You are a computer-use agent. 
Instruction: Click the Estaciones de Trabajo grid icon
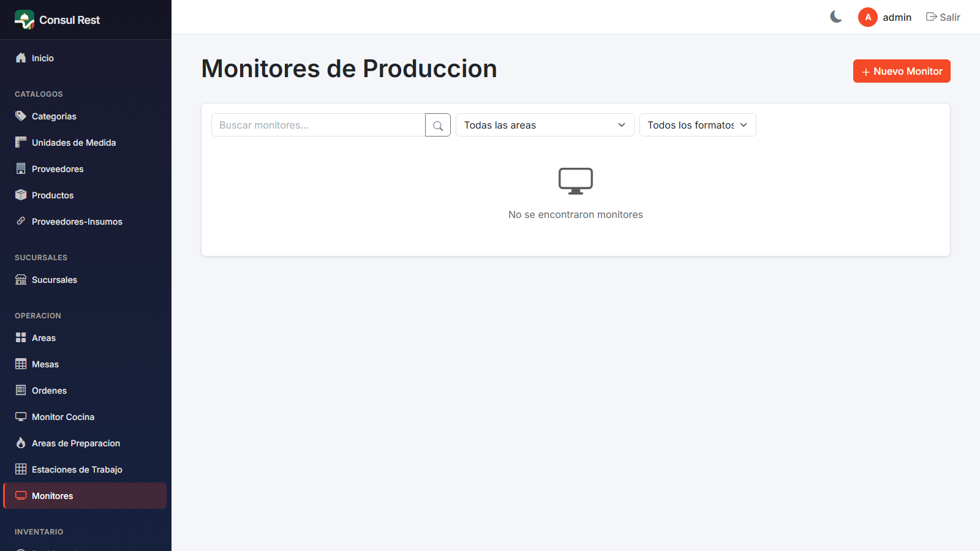point(21,469)
